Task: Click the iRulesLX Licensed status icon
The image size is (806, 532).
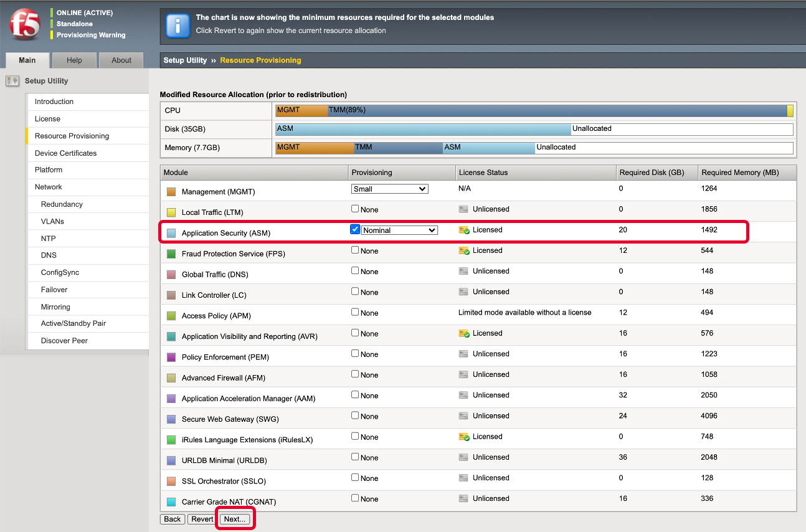Action: 464,437
